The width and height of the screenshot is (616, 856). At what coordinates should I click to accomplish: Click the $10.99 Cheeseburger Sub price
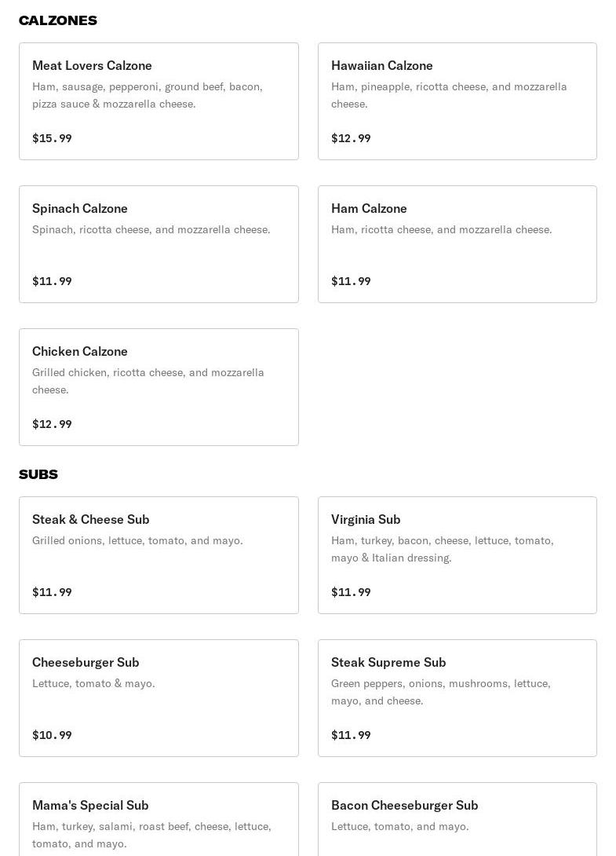(52, 735)
